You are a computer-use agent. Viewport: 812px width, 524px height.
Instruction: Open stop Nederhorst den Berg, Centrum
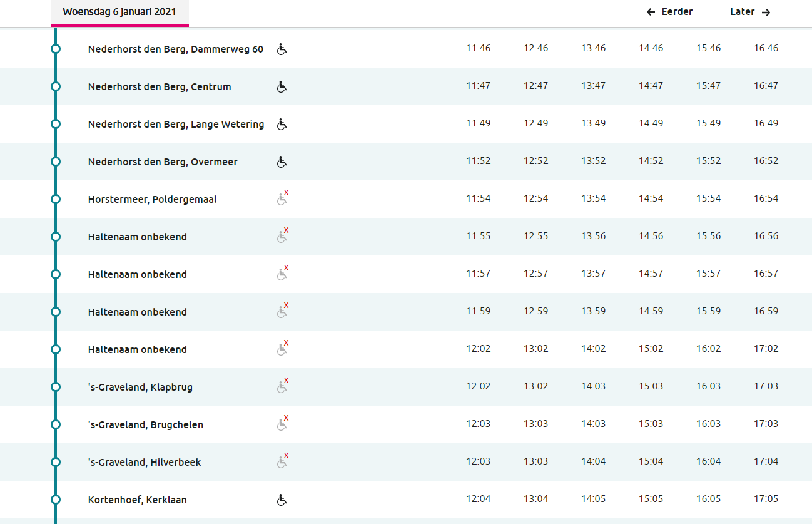pyautogui.click(x=160, y=86)
